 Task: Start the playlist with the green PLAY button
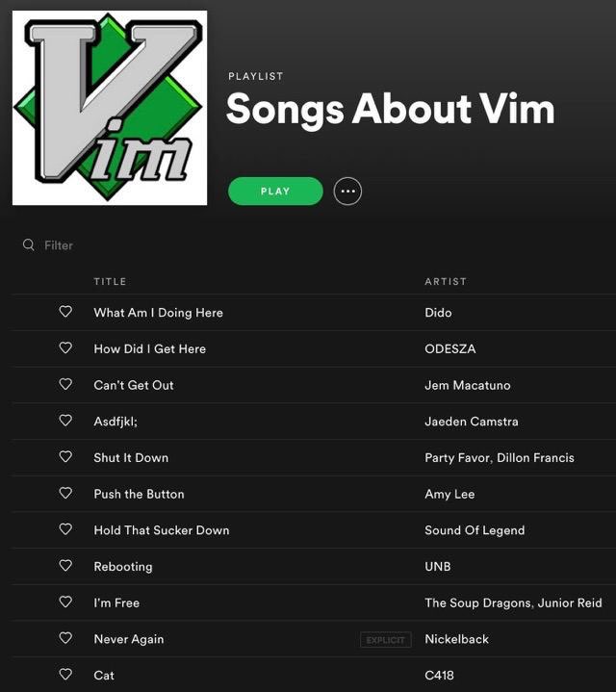point(275,192)
